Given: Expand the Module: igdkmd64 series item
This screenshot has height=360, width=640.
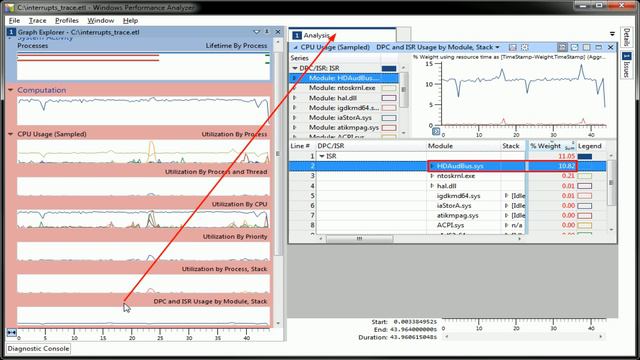Looking at the screenshot, I should [x=295, y=108].
